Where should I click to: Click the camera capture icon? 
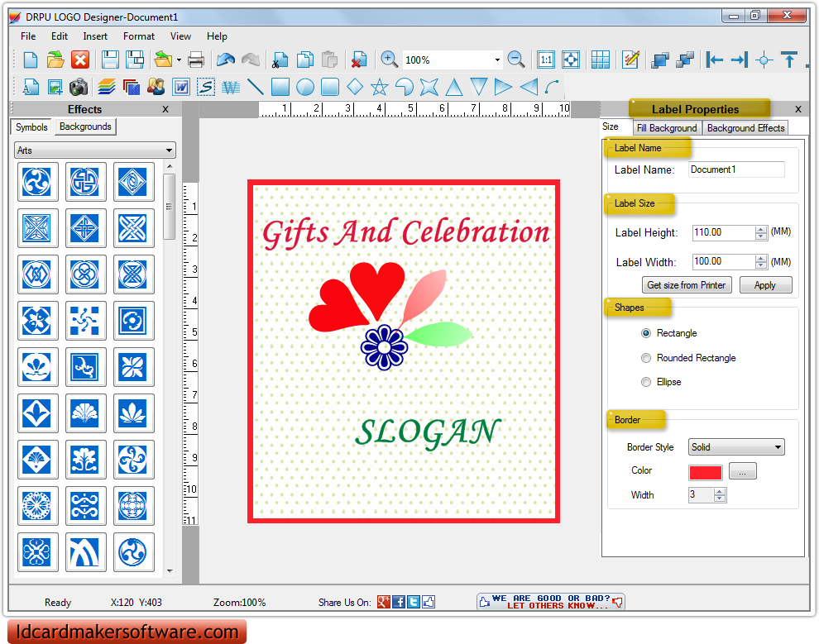click(x=79, y=86)
